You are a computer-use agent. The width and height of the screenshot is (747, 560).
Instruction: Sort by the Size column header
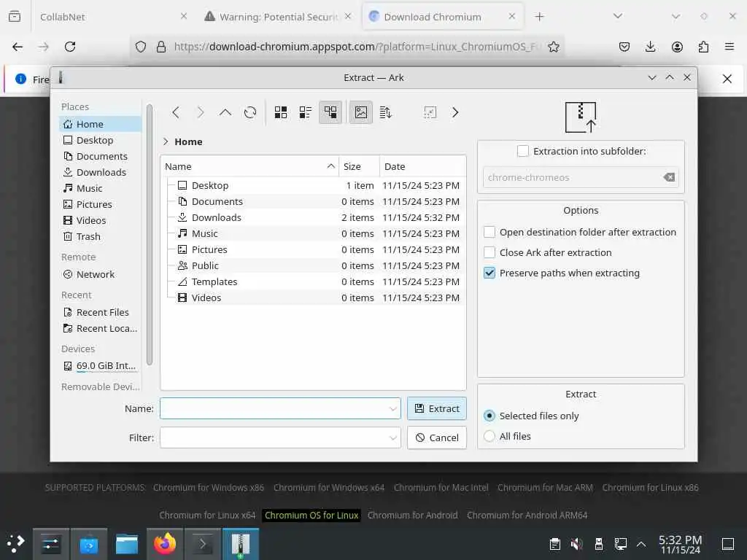tap(359, 166)
